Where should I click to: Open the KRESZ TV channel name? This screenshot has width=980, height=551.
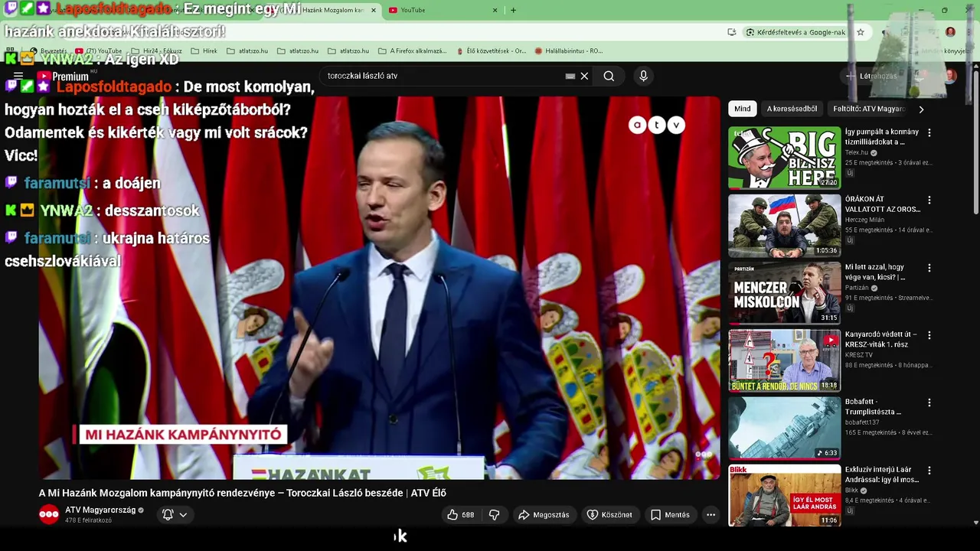(859, 355)
